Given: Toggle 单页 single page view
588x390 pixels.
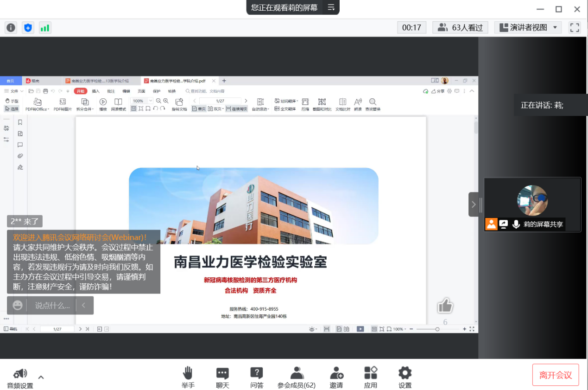Looking at the screenshot, I should 198,108.
